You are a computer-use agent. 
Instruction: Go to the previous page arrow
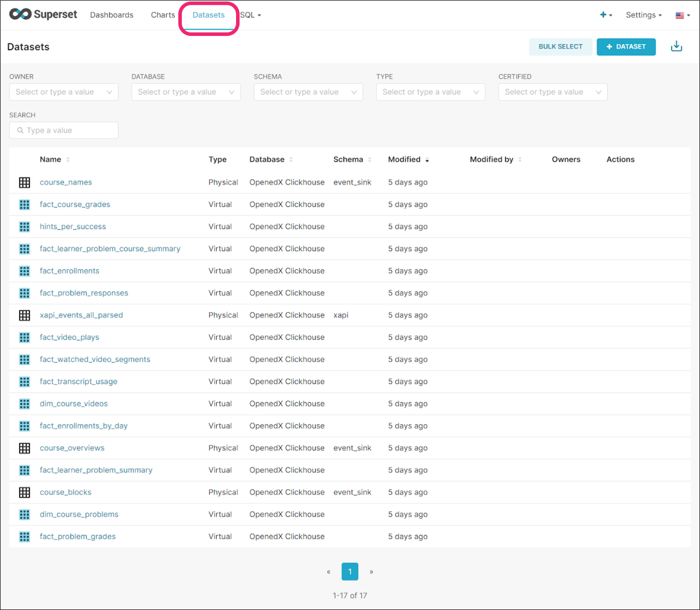tap(329, 572)
